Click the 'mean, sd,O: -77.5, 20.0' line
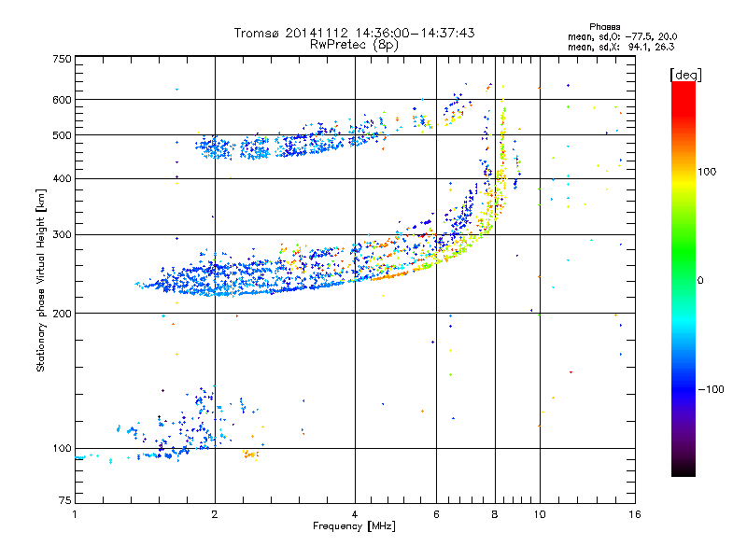 (x=622, y=36)
